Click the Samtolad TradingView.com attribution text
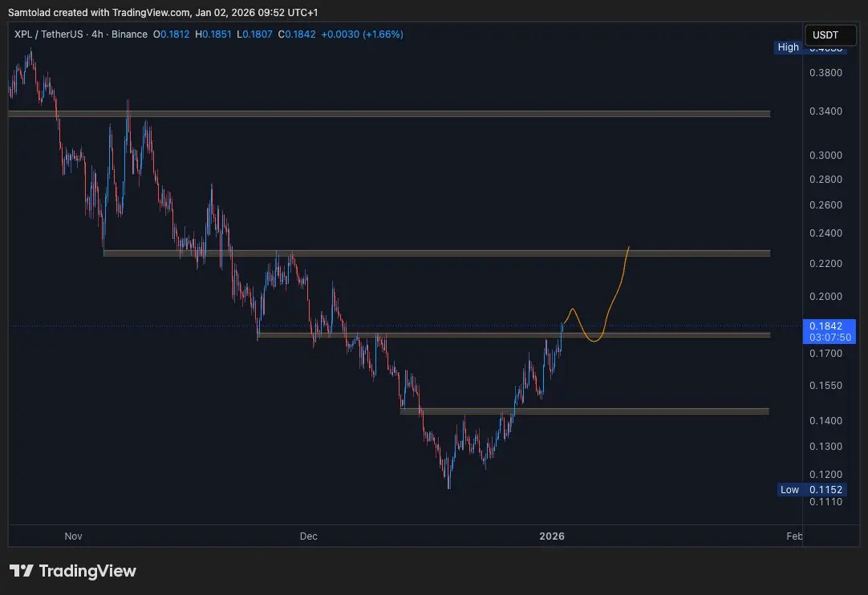The height and width of the screenshot is (595, 868). [163, 12]
